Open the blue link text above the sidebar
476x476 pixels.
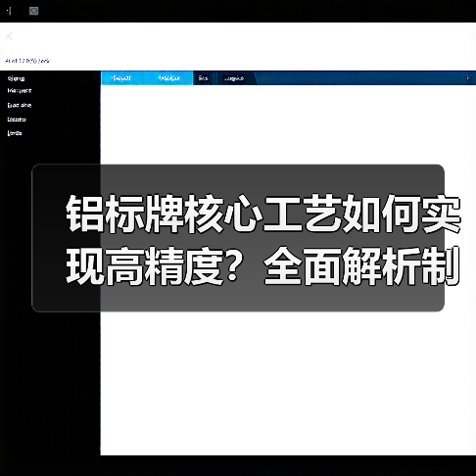(x=27, y=61)
